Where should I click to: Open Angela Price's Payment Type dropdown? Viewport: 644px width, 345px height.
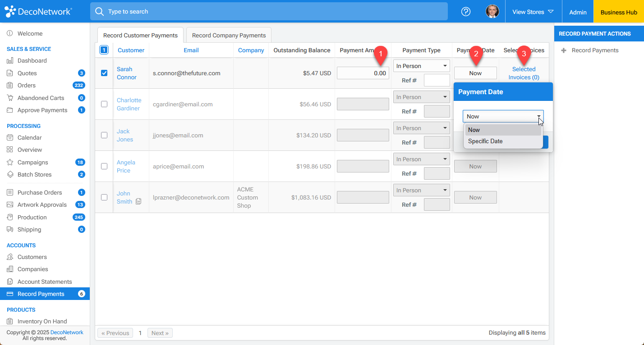click(x=422, y=159)
